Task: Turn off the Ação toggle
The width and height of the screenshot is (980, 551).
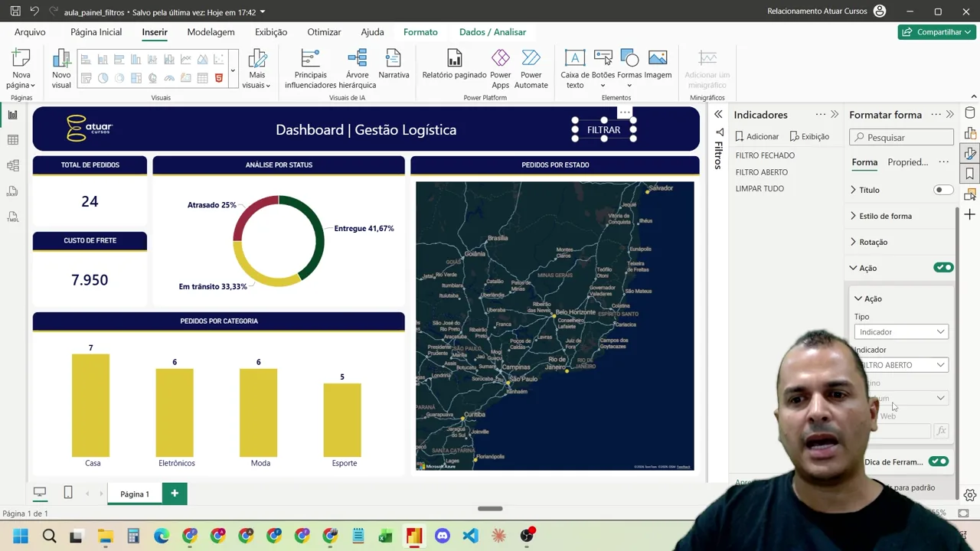Action: [x=943, y=268]
